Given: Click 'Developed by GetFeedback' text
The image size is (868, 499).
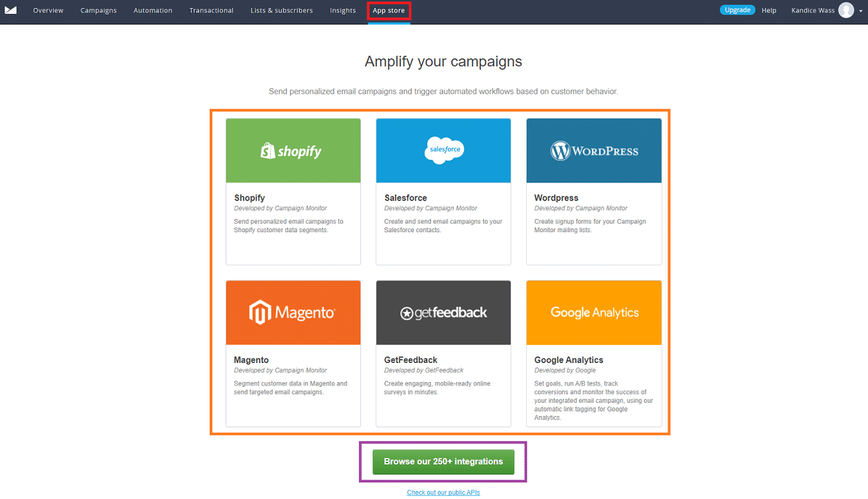Looking at the screenshot, I should (x=424, y=370).
